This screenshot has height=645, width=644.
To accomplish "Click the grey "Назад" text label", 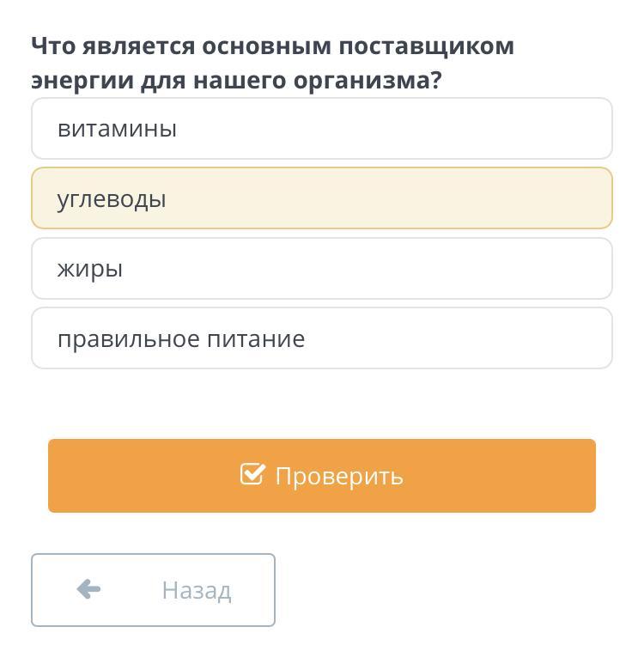I will tap(197, 591).
